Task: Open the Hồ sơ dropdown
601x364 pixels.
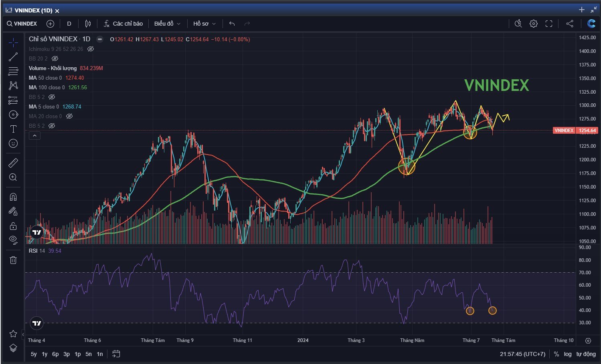Action: pyautogui.click(x=204, y=24)
